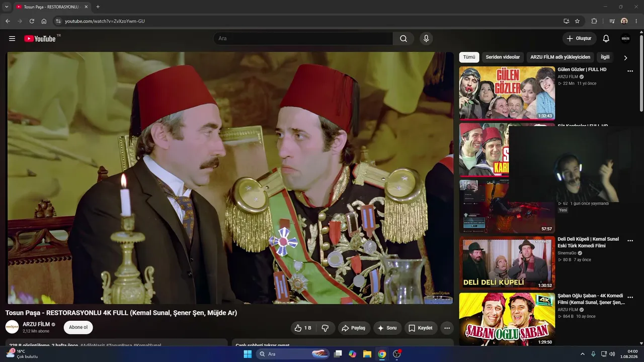Open the Windows Start menu
Viewport: 644px width, 362px height.
tap(248, 354)
